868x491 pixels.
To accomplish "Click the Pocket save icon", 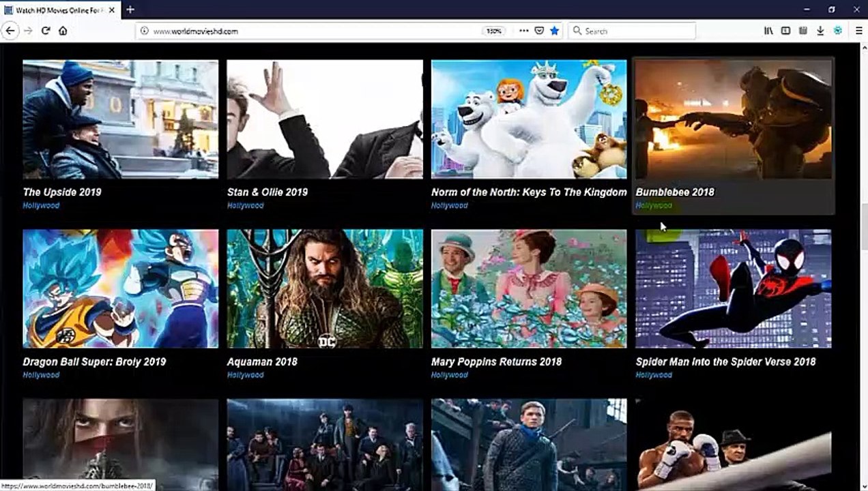I will [539, 31].
